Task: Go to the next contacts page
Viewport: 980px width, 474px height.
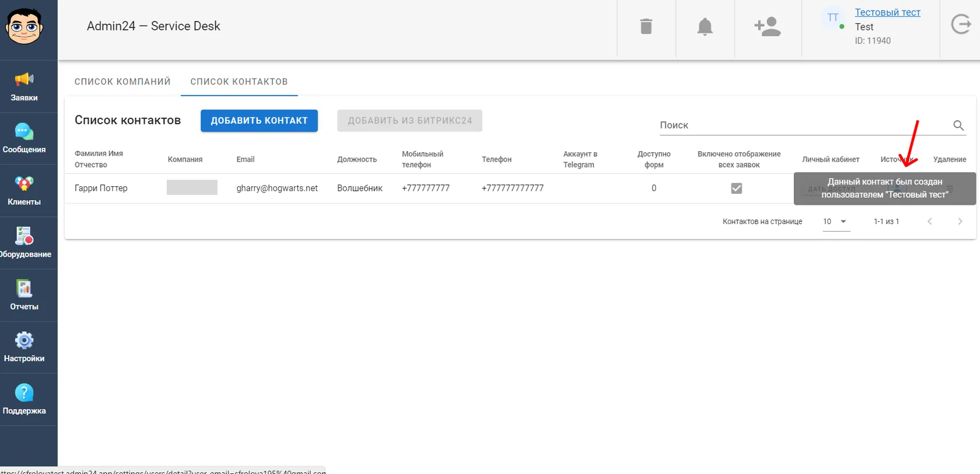Action: click(960, 221)
